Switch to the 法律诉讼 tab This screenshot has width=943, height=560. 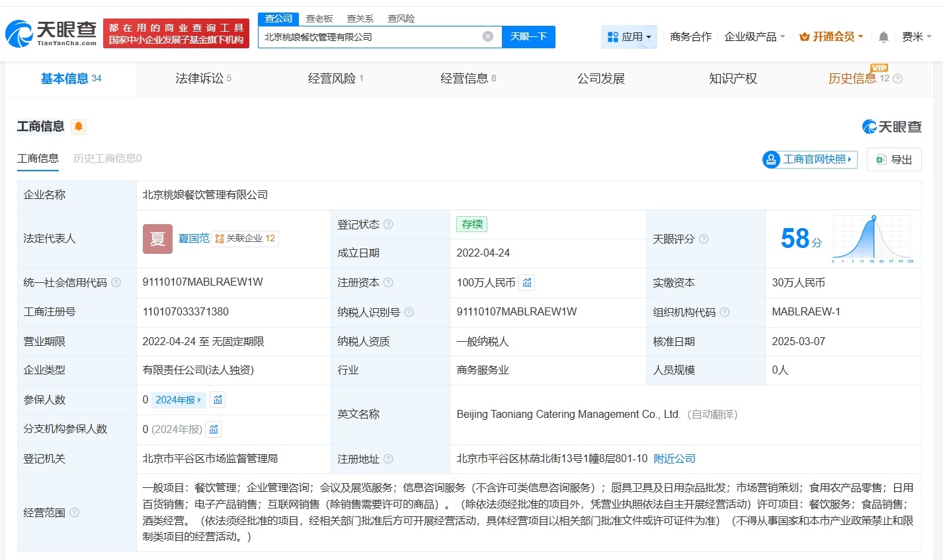pos(198,78)
